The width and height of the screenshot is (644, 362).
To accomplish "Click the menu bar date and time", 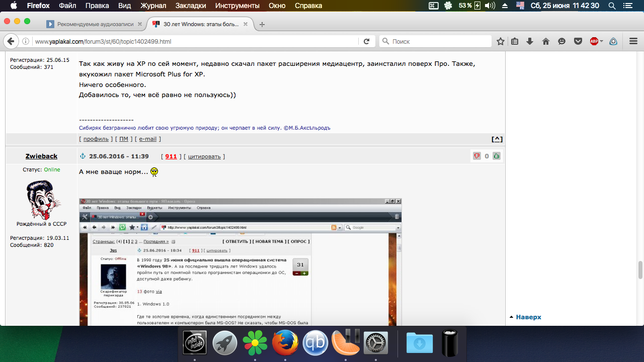I will click(x=565, y=6).
